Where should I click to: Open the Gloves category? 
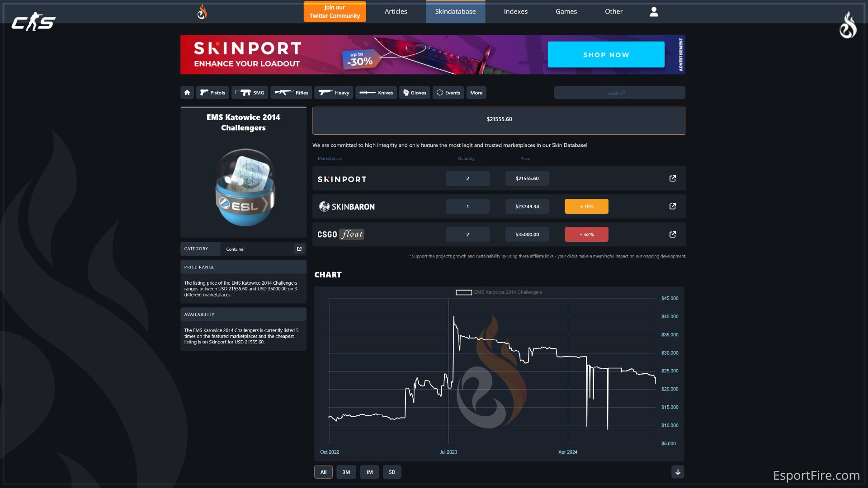click(415, 93)
